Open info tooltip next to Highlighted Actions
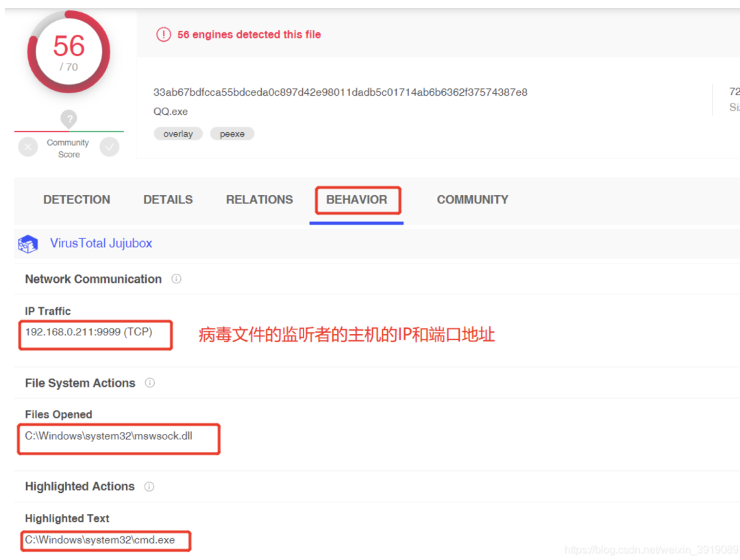The height and width of the screenshot is (560, 740). tap(149, 487)
